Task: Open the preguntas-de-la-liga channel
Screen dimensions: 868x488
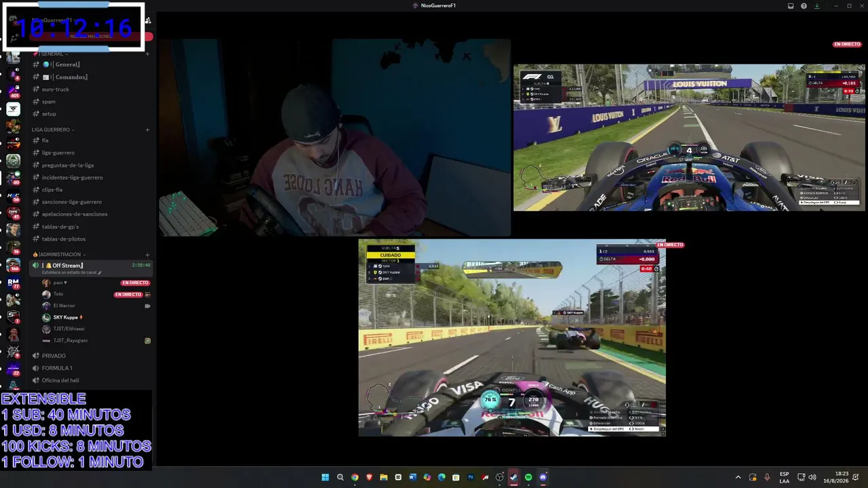Action: (x=91, y=165)
